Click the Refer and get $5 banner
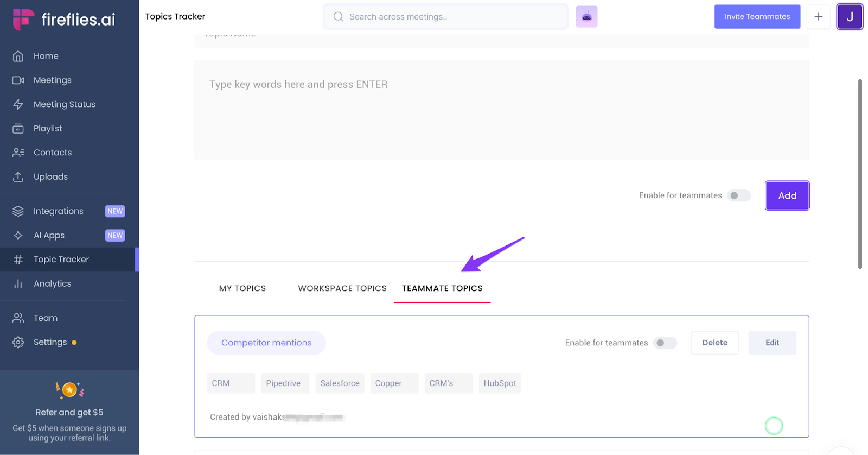 click(69, 413)
